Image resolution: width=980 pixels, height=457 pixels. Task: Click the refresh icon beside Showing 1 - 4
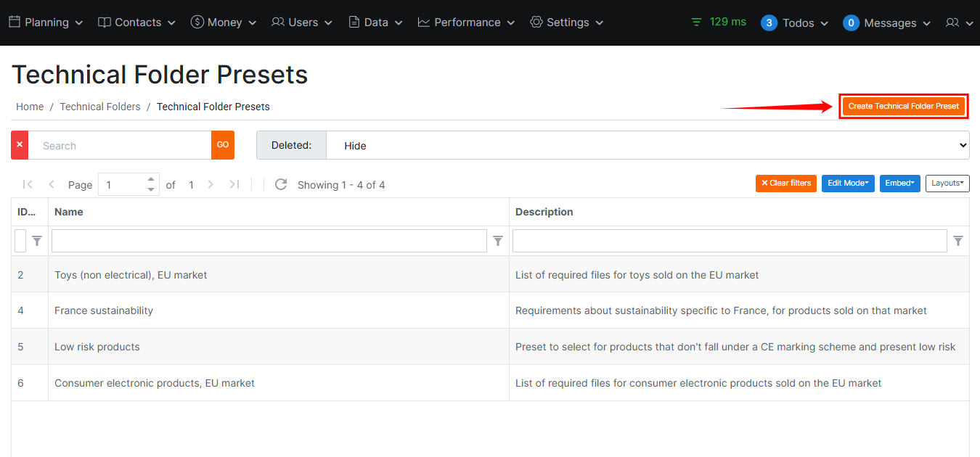281,185
